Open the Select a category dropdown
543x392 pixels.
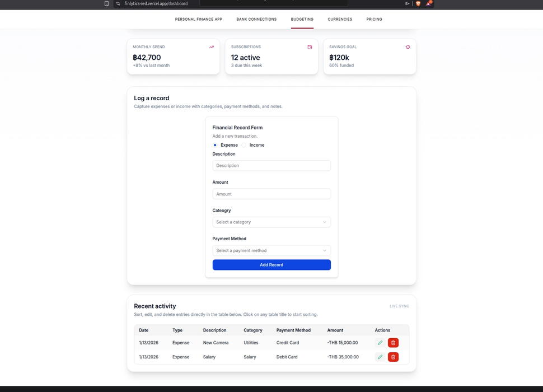(271, 222)
